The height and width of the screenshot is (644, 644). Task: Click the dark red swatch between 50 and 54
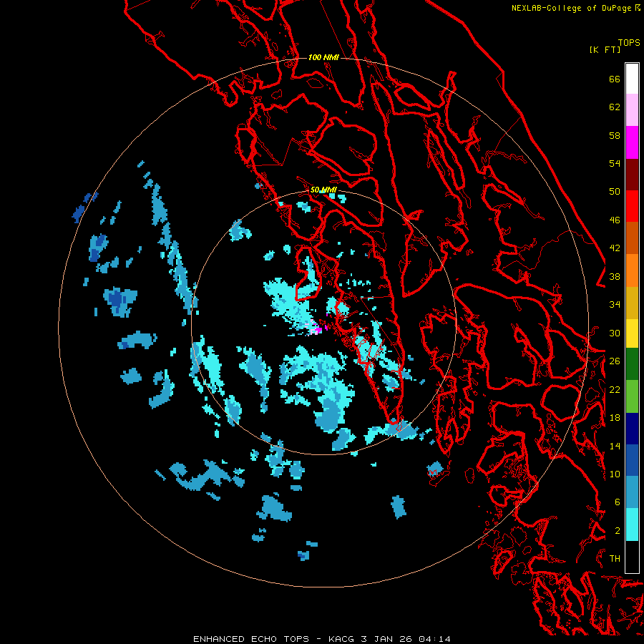pos(632,175)
